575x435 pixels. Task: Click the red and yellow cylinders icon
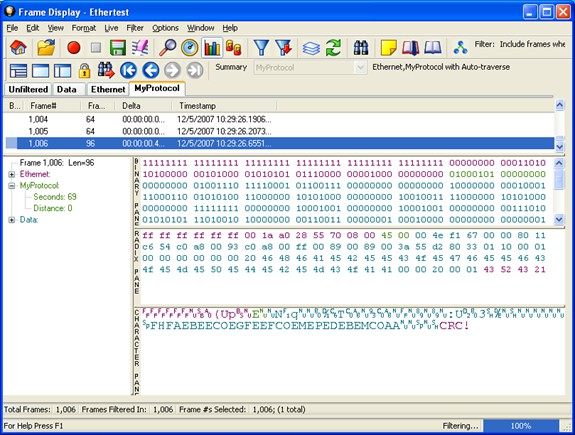point(234,48)
